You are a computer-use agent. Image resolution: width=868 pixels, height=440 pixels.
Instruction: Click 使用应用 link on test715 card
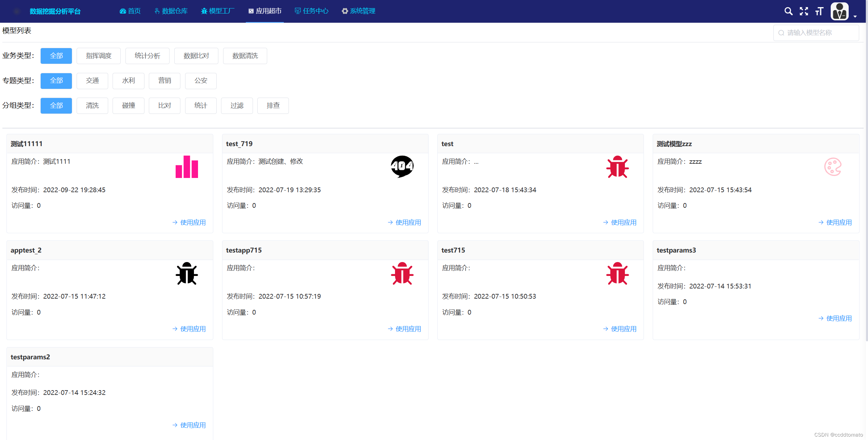[x=620, y=329]
